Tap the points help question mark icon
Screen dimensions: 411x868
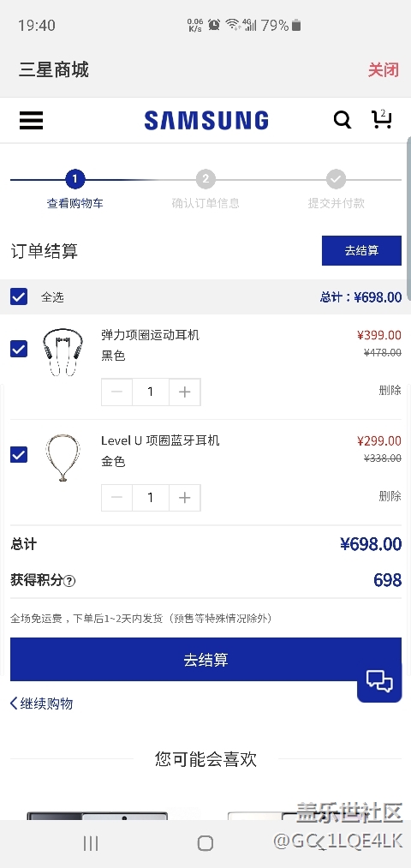point(69,581)
